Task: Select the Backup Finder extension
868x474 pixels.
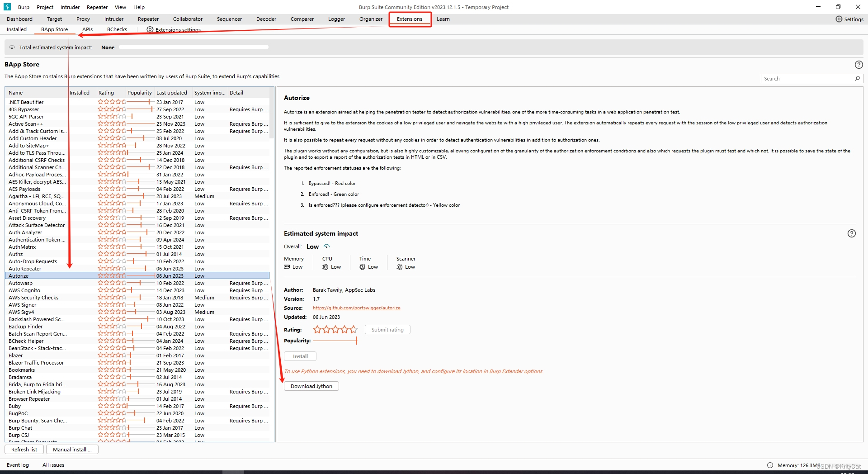Action: click(137, 327)
